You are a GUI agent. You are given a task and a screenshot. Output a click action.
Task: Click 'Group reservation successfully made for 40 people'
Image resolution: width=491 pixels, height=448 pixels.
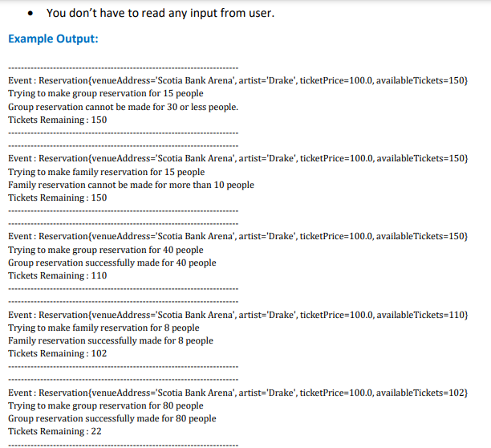(x=112, y=263)
